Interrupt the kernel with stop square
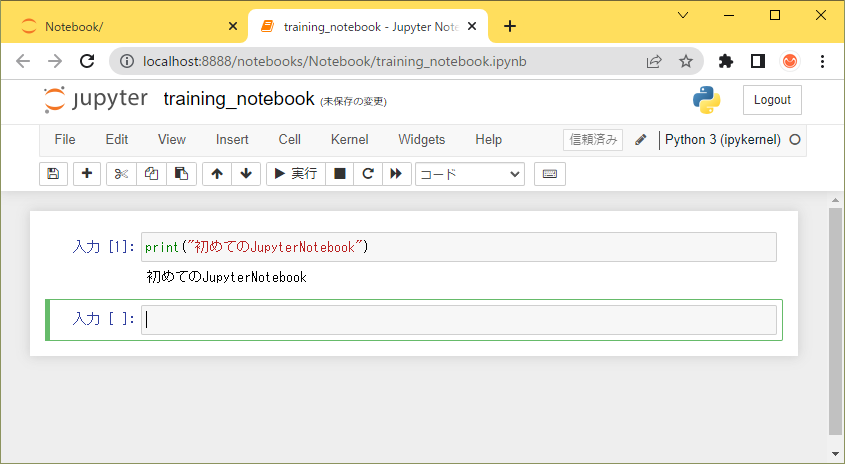The width and height of the screenshot is (845, 464). coord(340,174)
